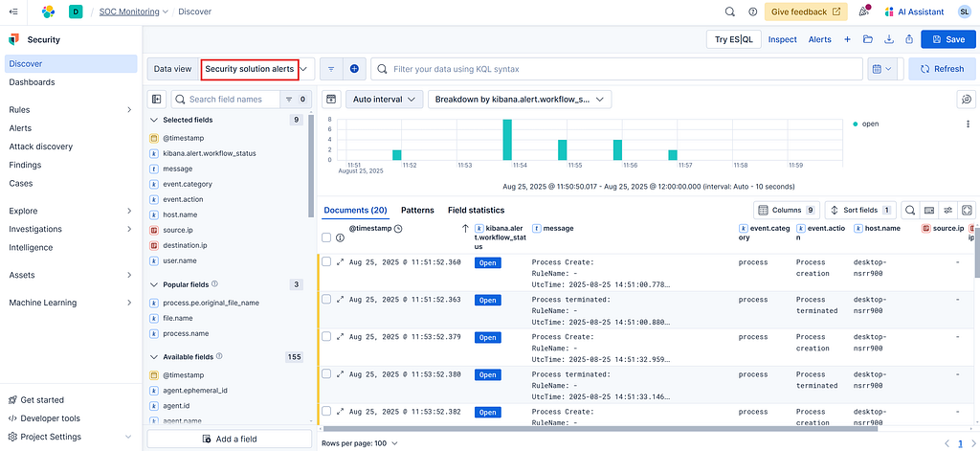Select the checkbox for the first alert row
Screen dimensions: 980x451
(x=326, y=262)
